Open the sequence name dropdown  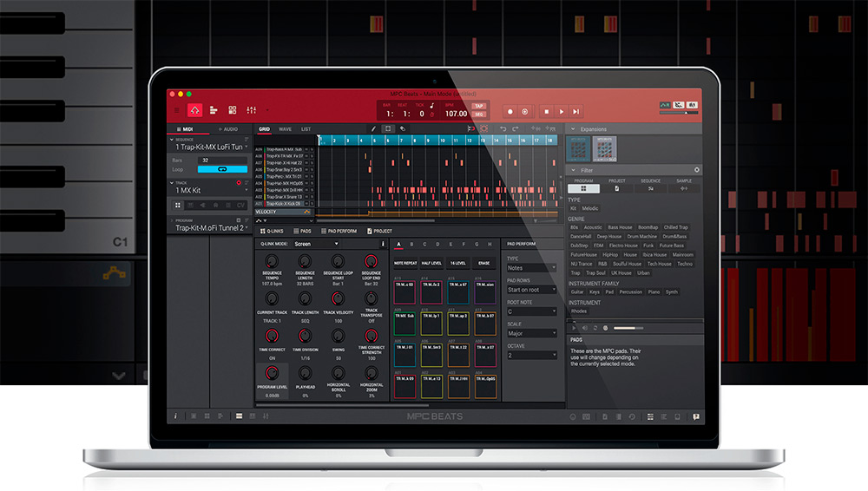(247, 147)
